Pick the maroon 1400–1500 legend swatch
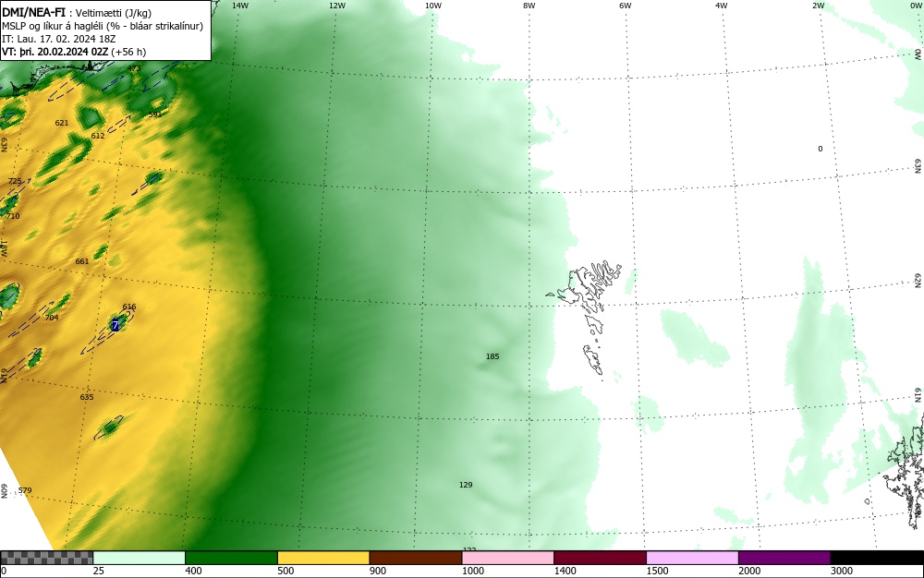 pos(600,558)
